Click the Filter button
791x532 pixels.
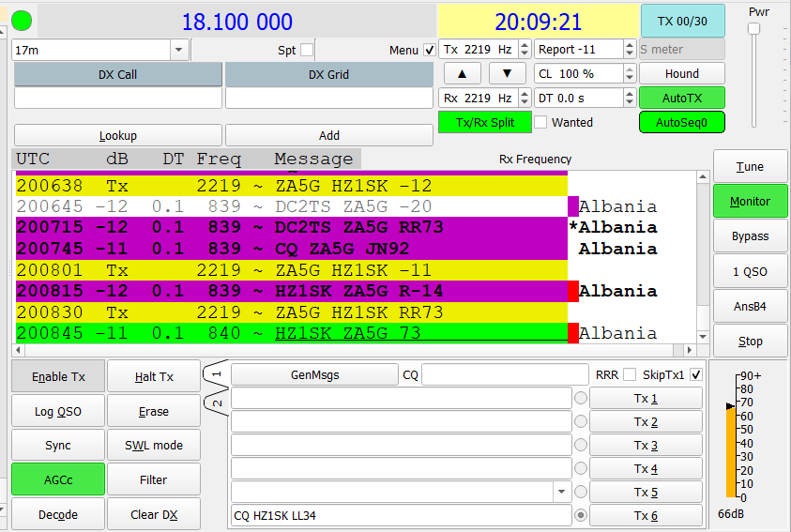154,479
